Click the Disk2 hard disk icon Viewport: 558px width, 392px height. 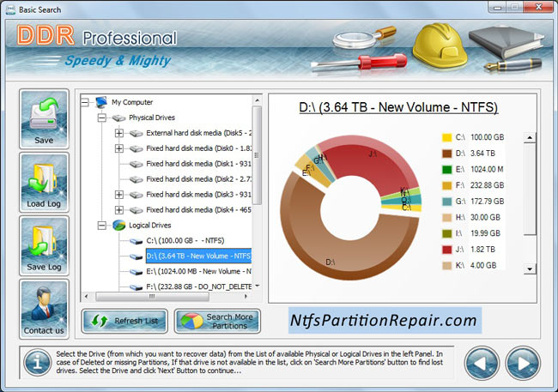pos(136,179)
